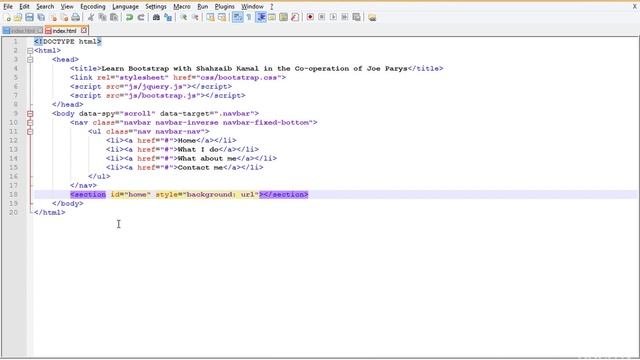
Task: Open the Language menu
Action: tap(125, 7)
